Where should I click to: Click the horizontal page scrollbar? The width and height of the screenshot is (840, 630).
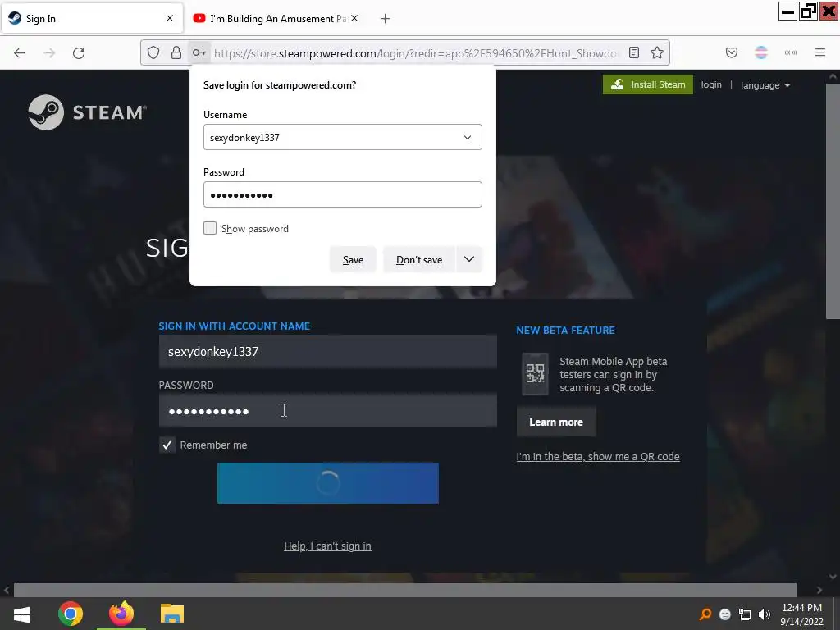405,590
